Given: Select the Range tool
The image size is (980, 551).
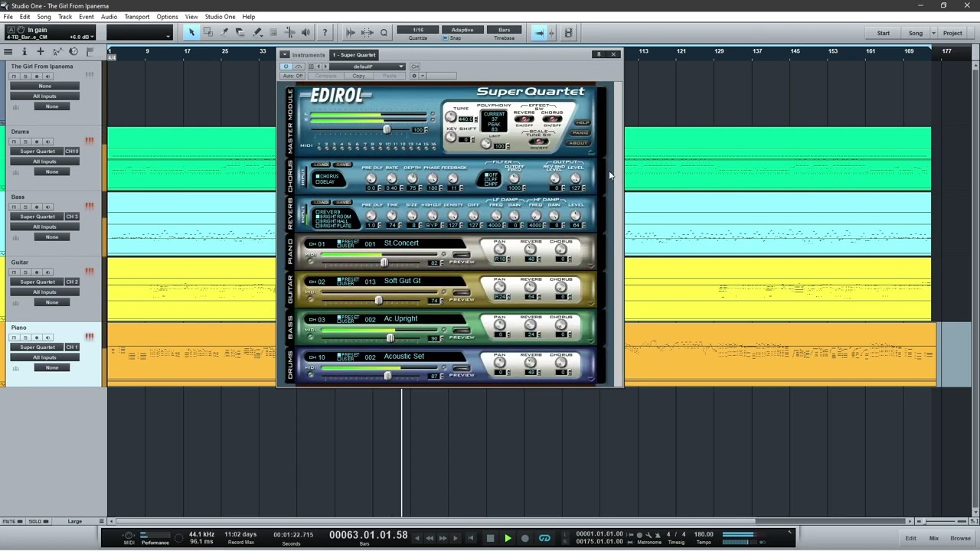Looking at the screenshot, I should [207, 33].
